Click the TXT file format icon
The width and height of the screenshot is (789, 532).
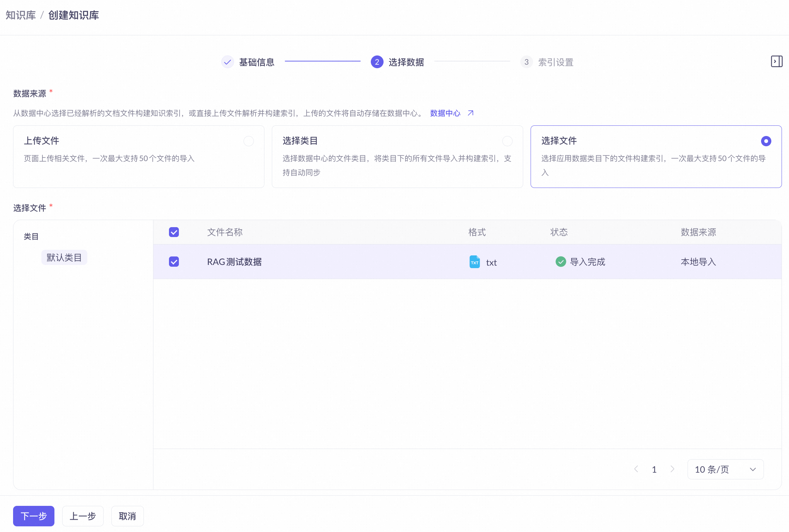[474, 262]
